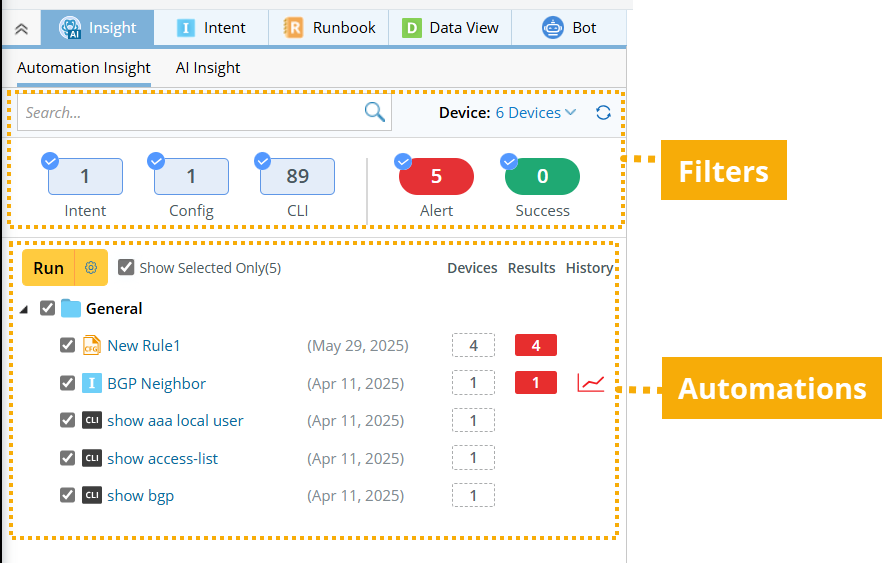Open the show access-list link
Screen dimensions: 882x563
[x=162, y=458]
